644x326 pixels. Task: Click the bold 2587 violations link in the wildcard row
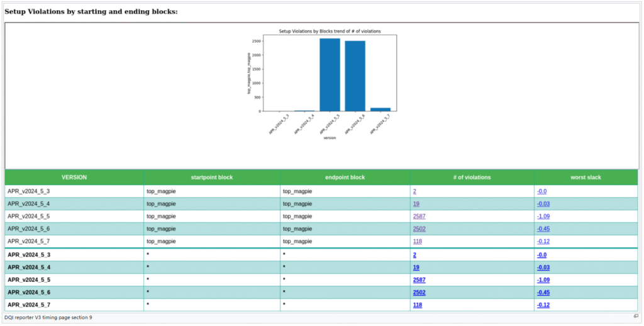pos(419,279)
